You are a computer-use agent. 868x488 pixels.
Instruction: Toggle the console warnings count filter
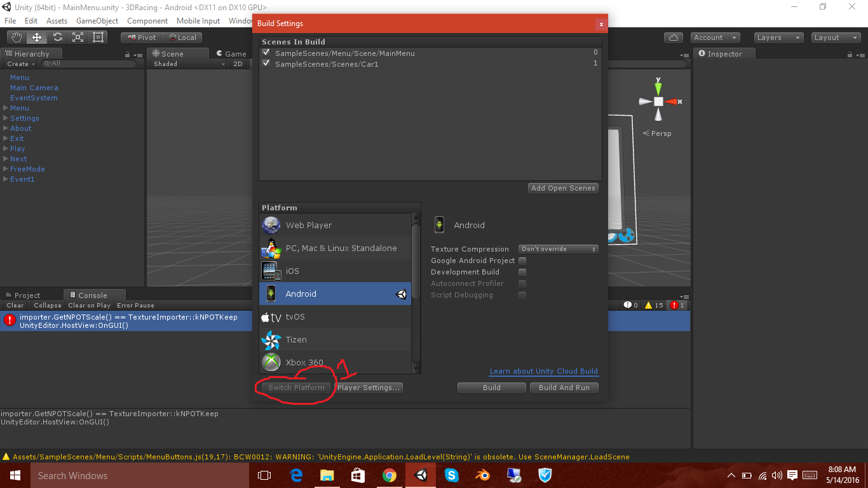tap(654, 306)
